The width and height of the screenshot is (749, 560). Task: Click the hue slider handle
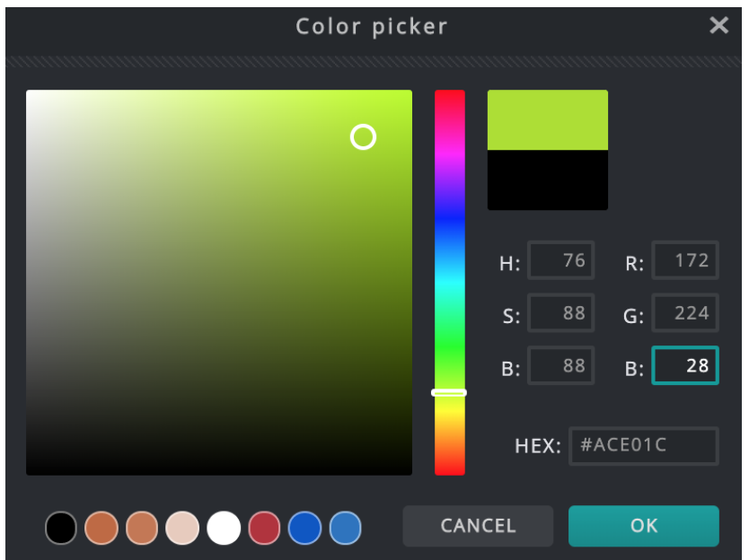click(449, 392)
